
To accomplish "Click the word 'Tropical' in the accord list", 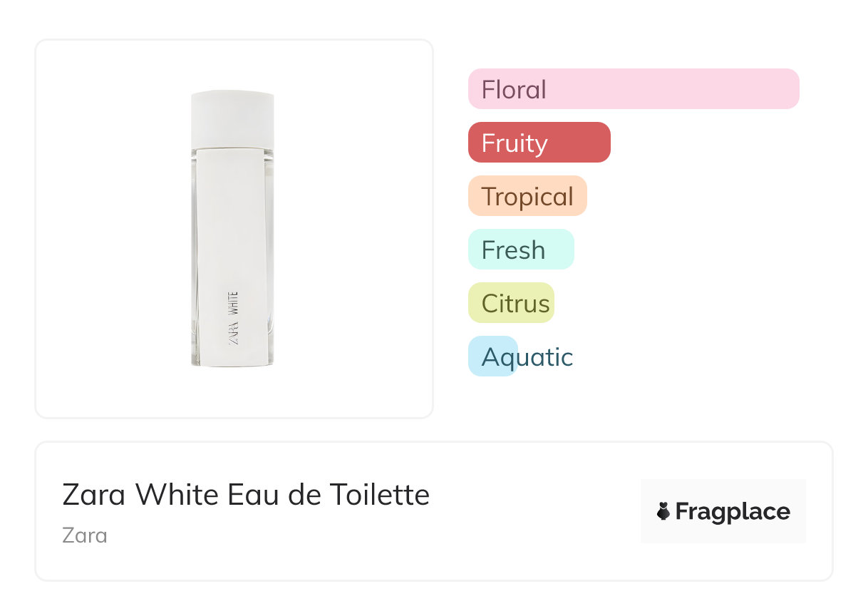I will (527, 197).
